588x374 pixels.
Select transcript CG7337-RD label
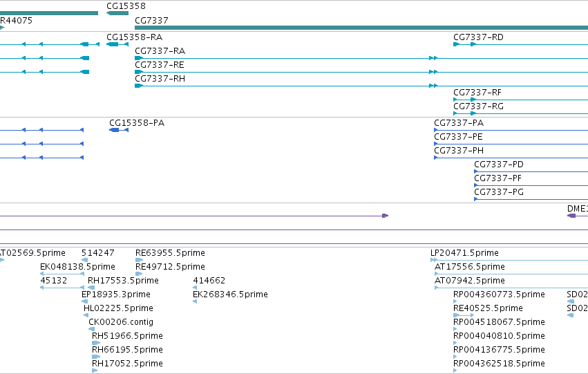point(479,37)
